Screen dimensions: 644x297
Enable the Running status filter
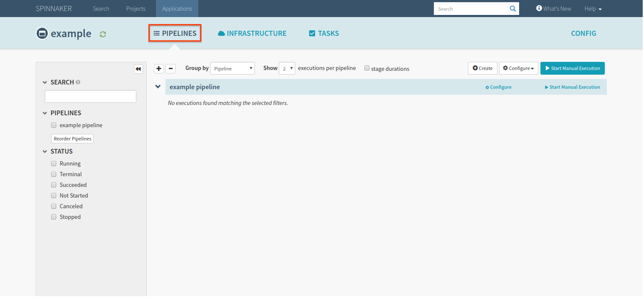pos(54,163)
